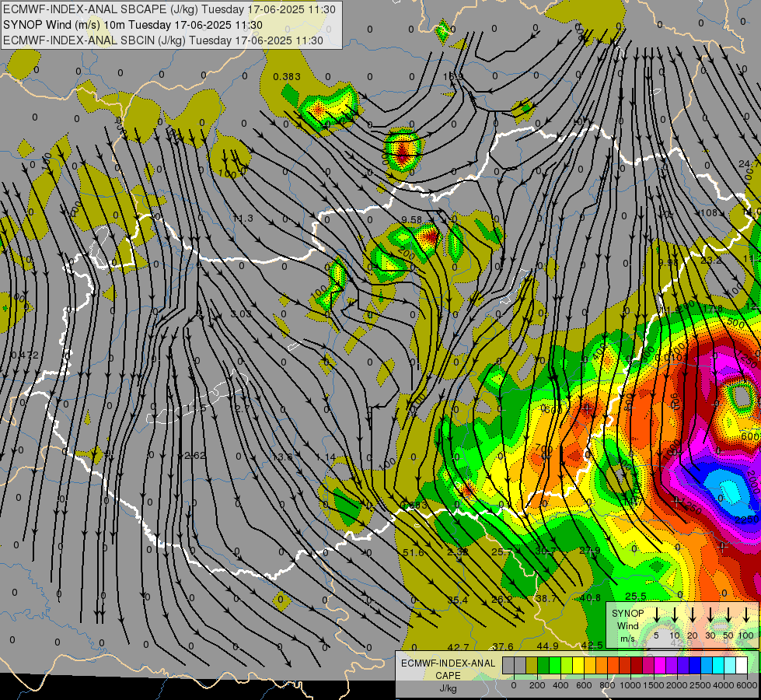Click the 50 m/s wind arrow in legend
761x700 pixels.
pos(728,614)
